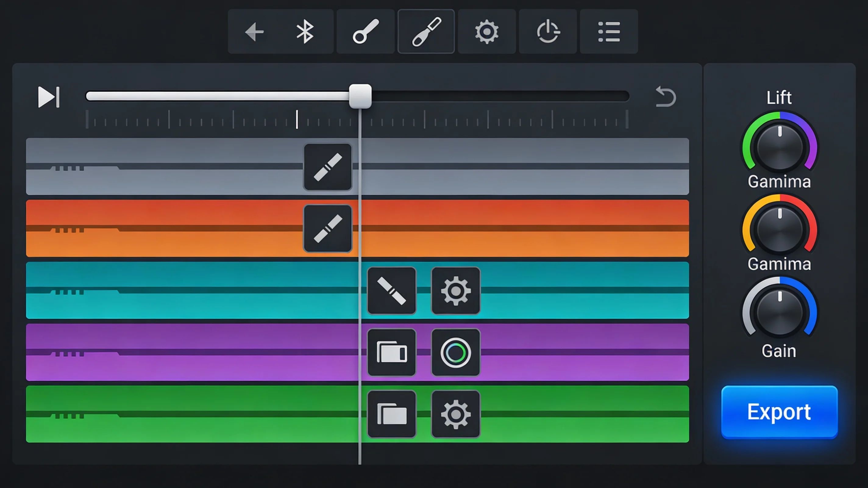Click the Gain label
The height and width of the screenshot is (488, 868).
pos(779,351)
